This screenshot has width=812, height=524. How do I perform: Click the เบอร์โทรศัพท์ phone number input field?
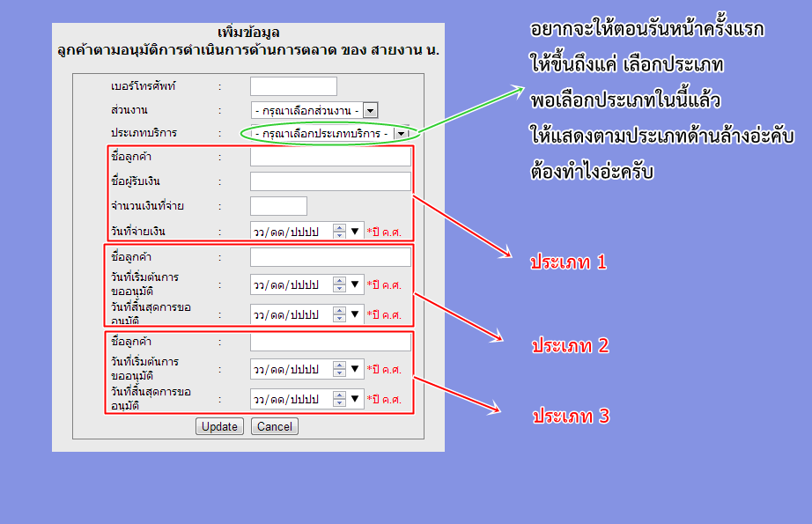[x=293, y=86]
